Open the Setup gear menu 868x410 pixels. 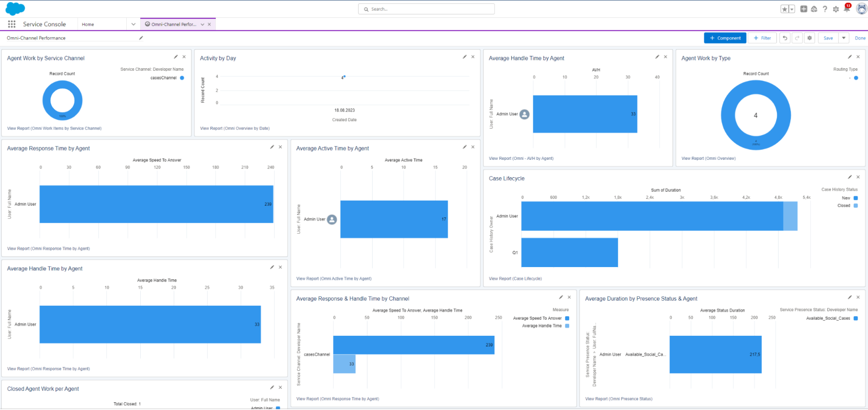[835, 9]
